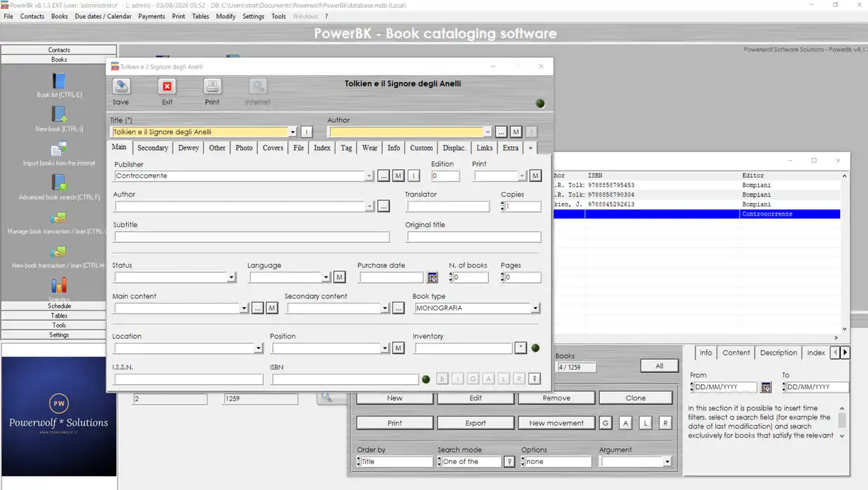Click the Order by spinner arrows
868x490 pixels.
[x=358, y=462]
